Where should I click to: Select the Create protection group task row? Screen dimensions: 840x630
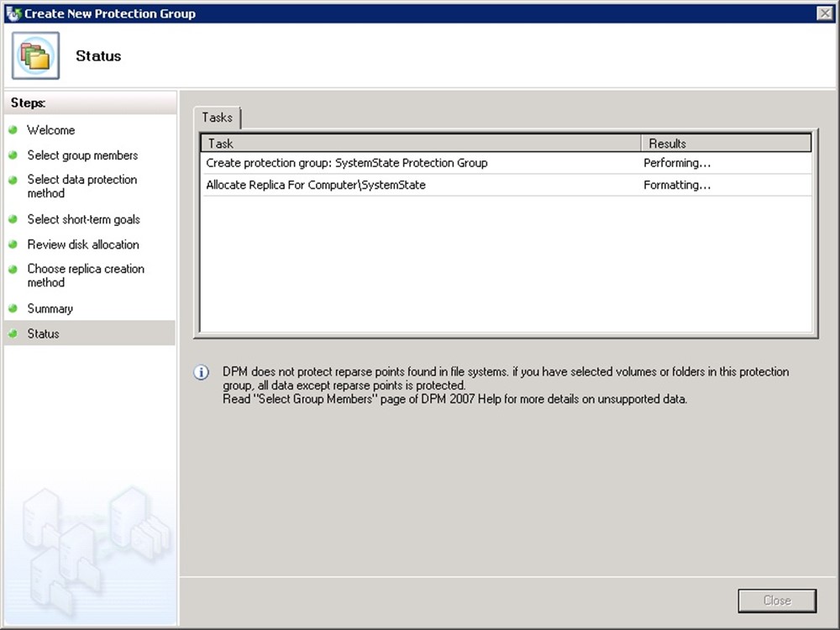click(x=347, y=163)
